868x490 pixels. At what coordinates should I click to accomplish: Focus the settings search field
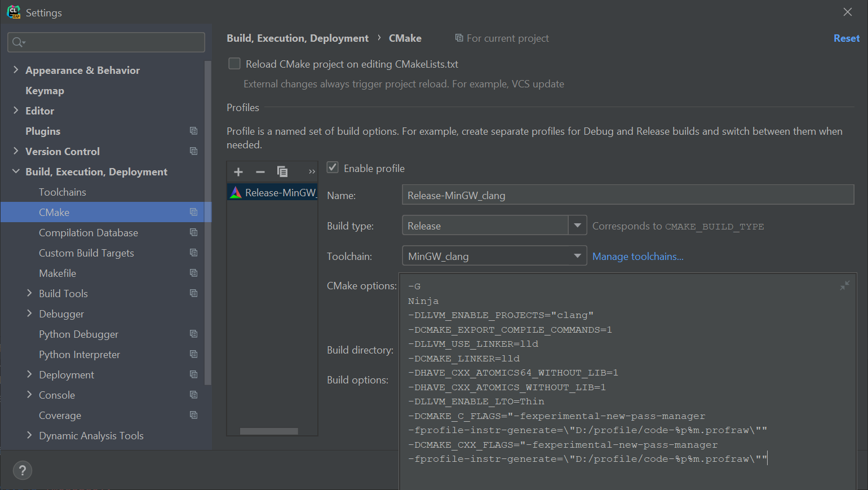click(x=106, y=42)
